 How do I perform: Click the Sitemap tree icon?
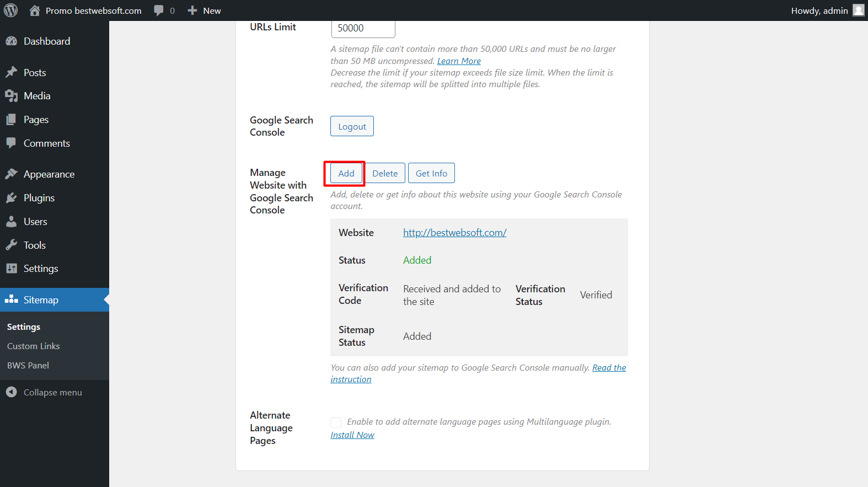[12, 299]
